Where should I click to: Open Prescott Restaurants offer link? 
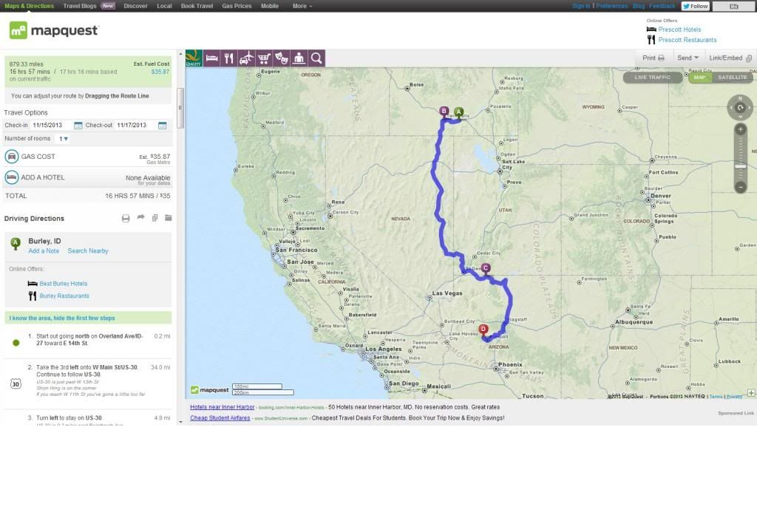click(688, 40)
